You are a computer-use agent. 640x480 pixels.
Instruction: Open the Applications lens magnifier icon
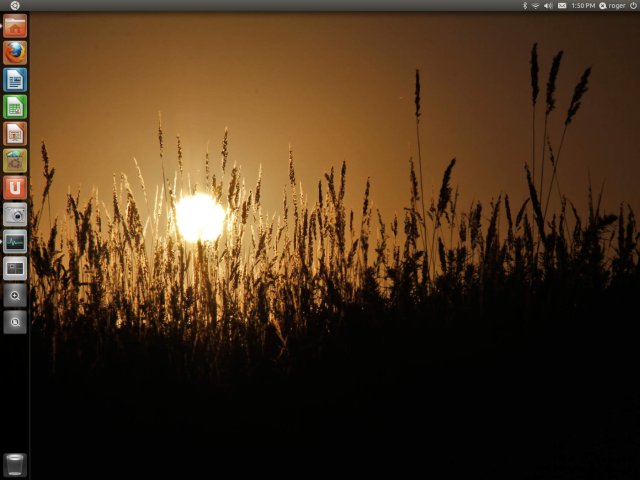[x=15, y=295]
